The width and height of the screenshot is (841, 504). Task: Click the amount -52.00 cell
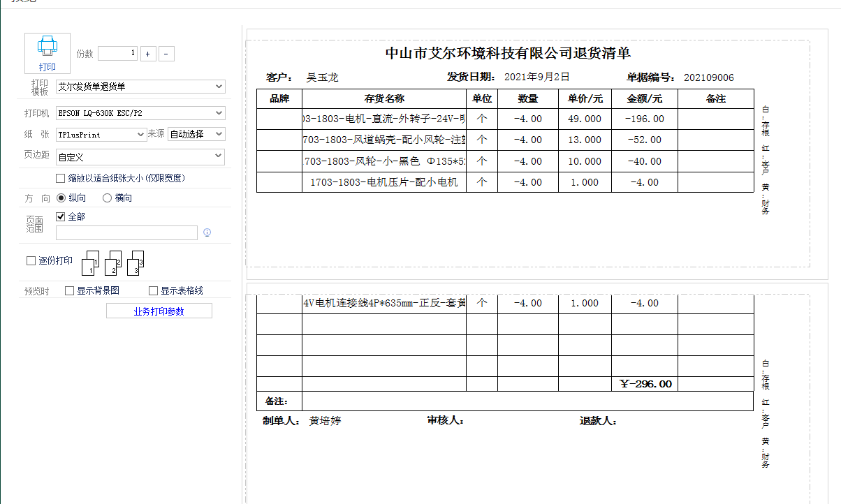[645, 140]
